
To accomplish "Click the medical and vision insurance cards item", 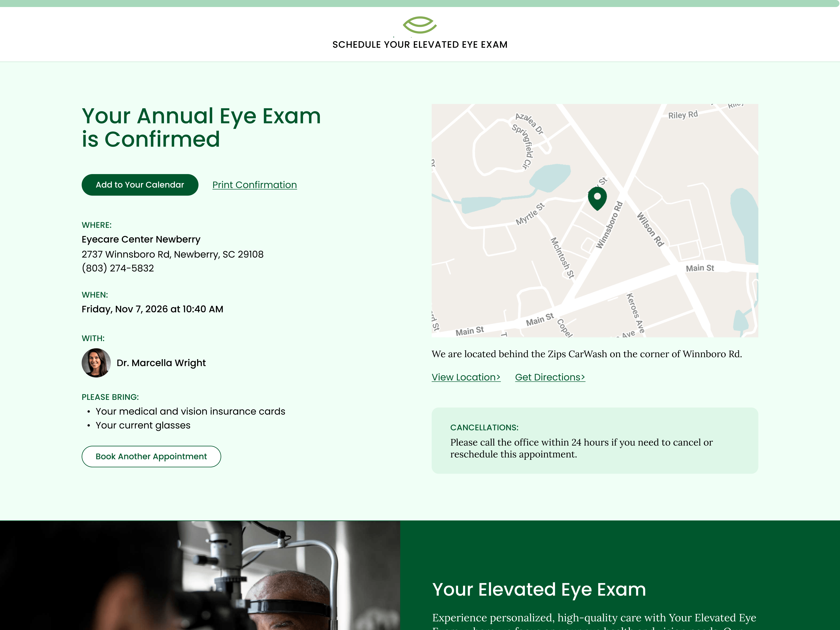I will (190, 411).
